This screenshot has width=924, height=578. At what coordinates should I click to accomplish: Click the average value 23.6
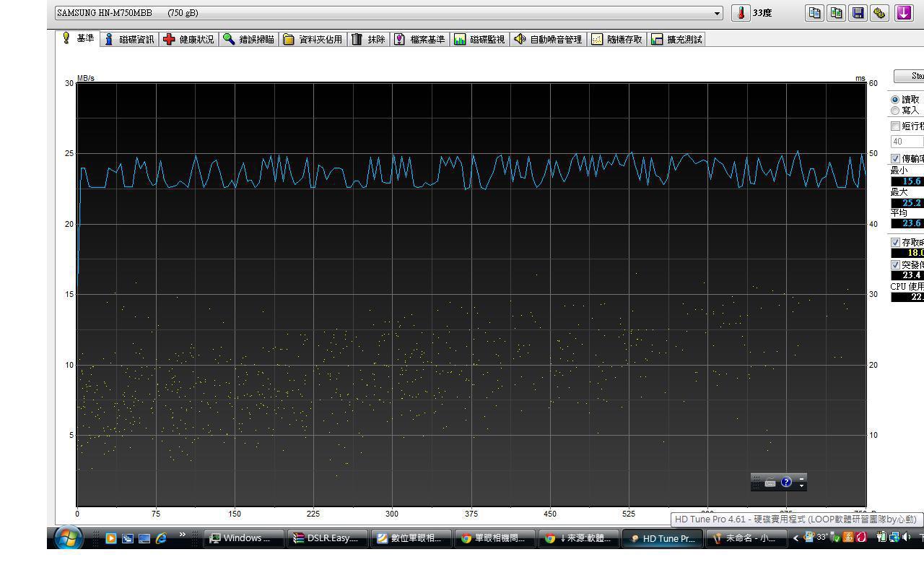pos(907,223)
